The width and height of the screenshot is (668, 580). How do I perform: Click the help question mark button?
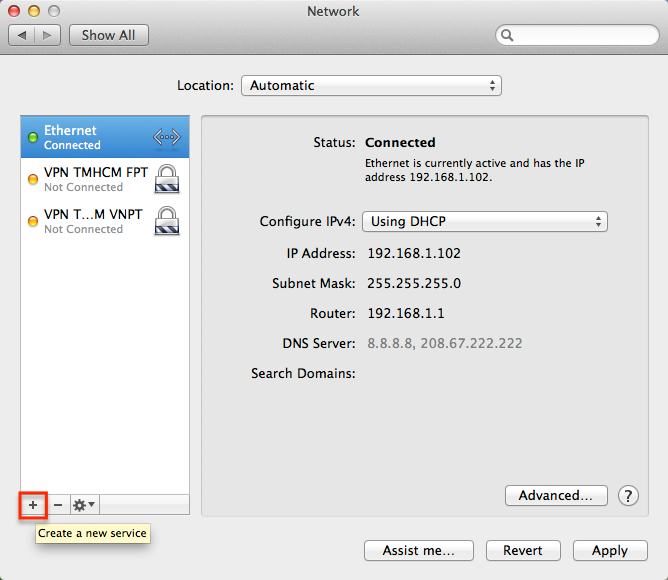coord(628,495)
